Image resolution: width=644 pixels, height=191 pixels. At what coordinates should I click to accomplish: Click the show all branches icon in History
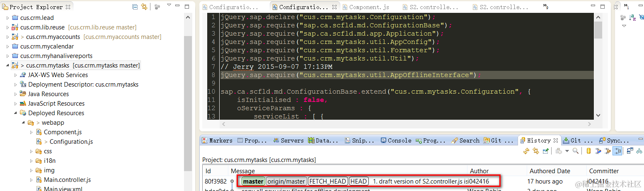[640, 151]
